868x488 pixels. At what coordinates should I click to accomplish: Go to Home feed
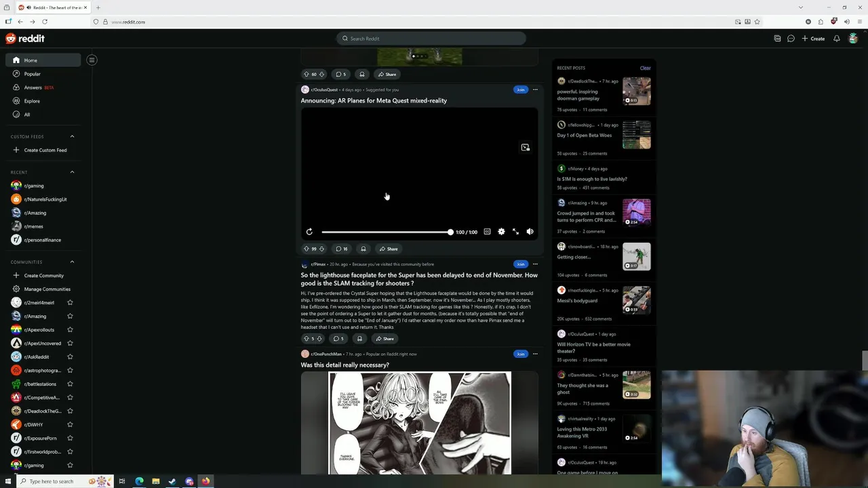pyautogui.click(x=43, y=60)
